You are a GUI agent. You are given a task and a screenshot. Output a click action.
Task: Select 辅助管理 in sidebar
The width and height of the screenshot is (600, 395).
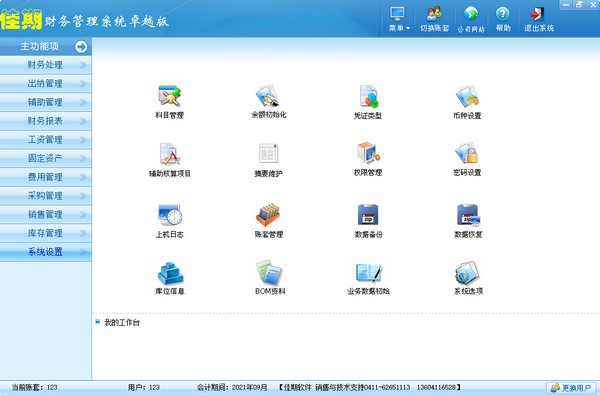[46, 102]
